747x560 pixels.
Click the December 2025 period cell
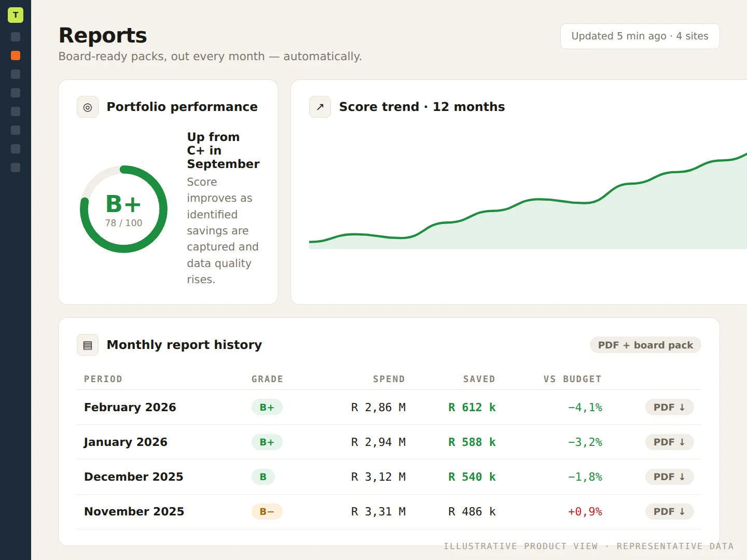(x=134, y=477)
